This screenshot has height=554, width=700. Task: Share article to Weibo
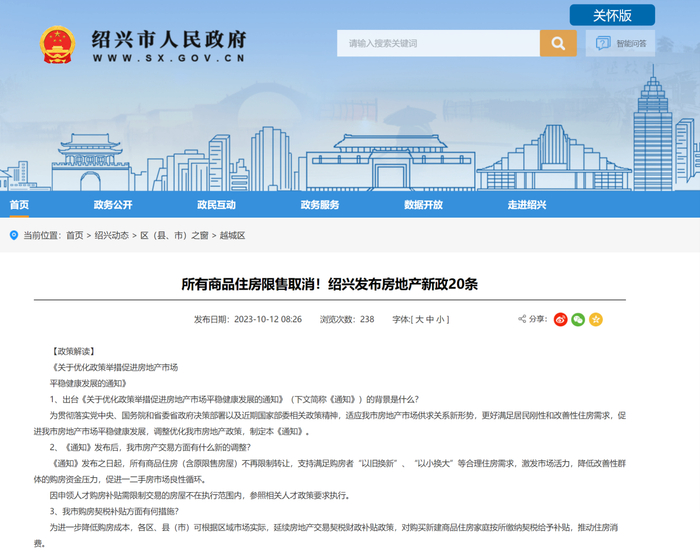click(x=560, y=319)
